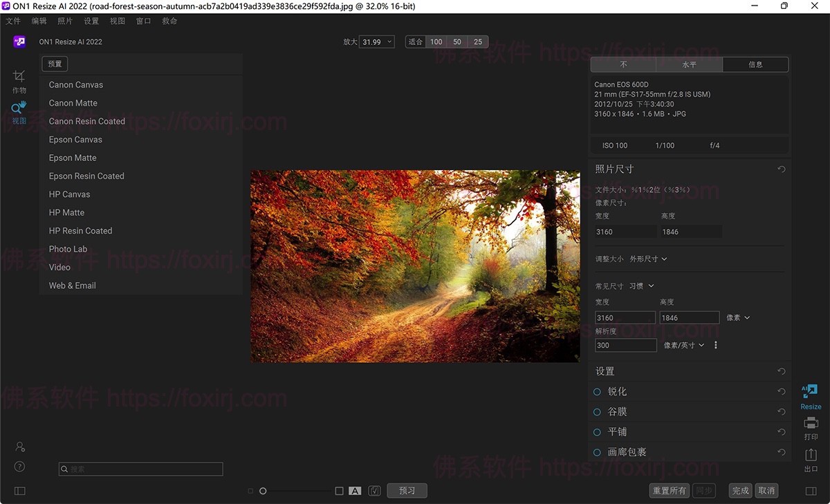Reset the 照片尺寸 panel settings
The height and width of the screenshot is (504, 830).
pos(782,169)
